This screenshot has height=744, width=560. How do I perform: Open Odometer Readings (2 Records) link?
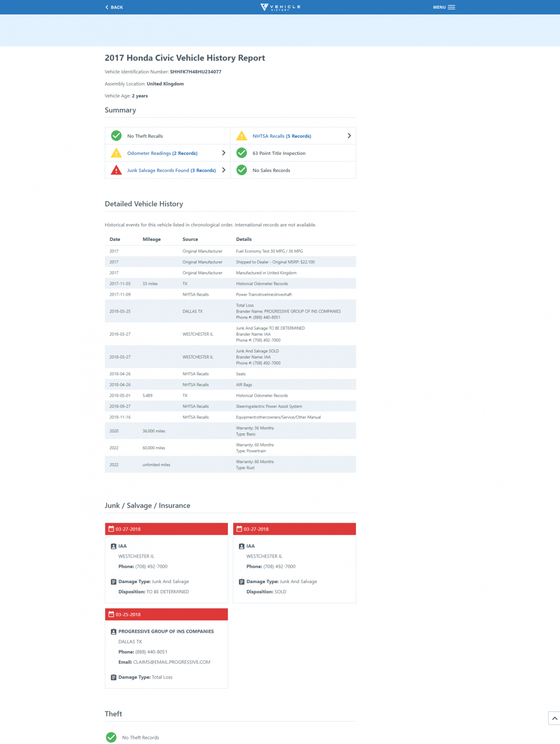coord(162,153)
